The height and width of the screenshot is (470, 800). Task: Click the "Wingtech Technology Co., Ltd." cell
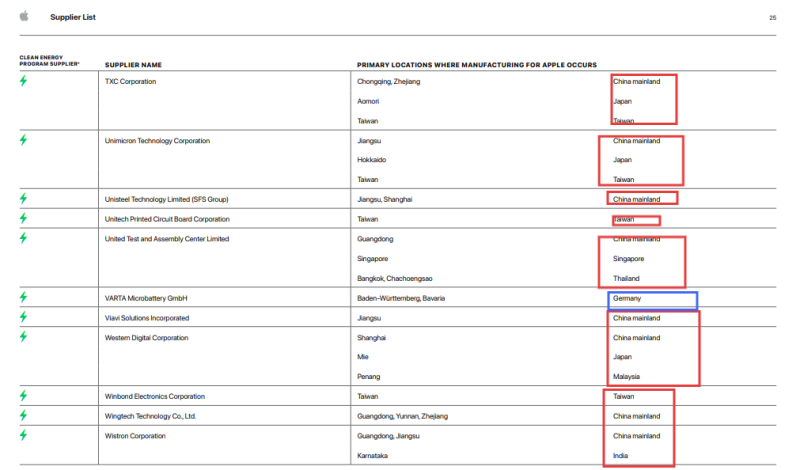tap(151, 416)
